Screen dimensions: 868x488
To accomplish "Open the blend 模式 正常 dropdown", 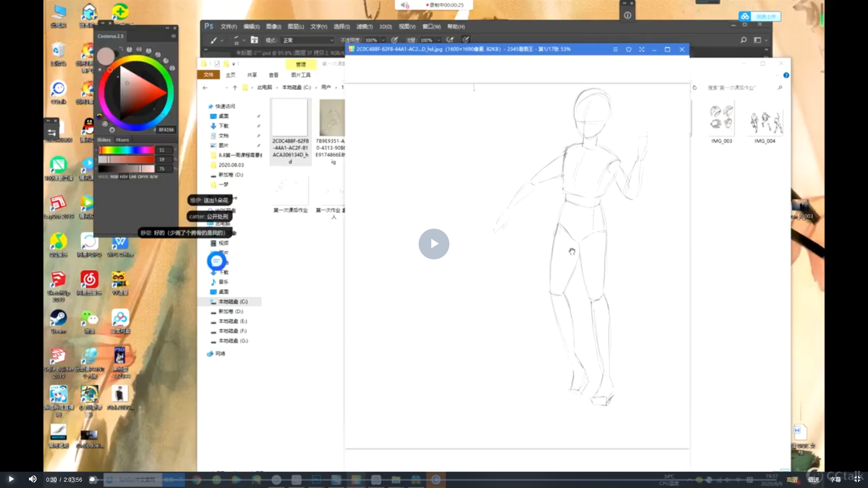I will coord(308,40).
